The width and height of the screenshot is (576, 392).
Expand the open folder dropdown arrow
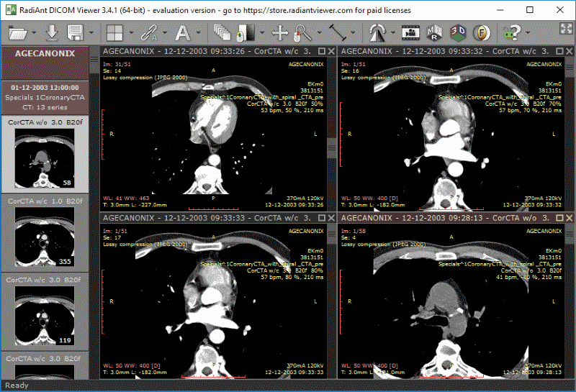click(x=34, y=32)
